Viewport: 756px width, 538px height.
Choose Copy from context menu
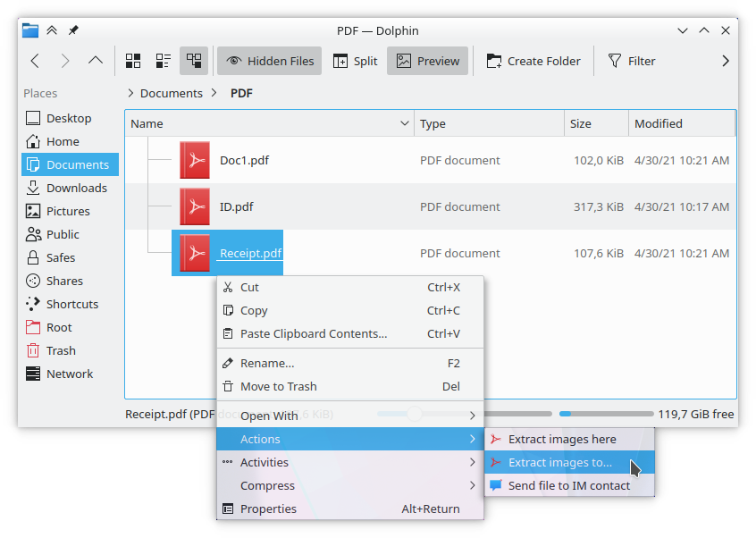(350, 310)
